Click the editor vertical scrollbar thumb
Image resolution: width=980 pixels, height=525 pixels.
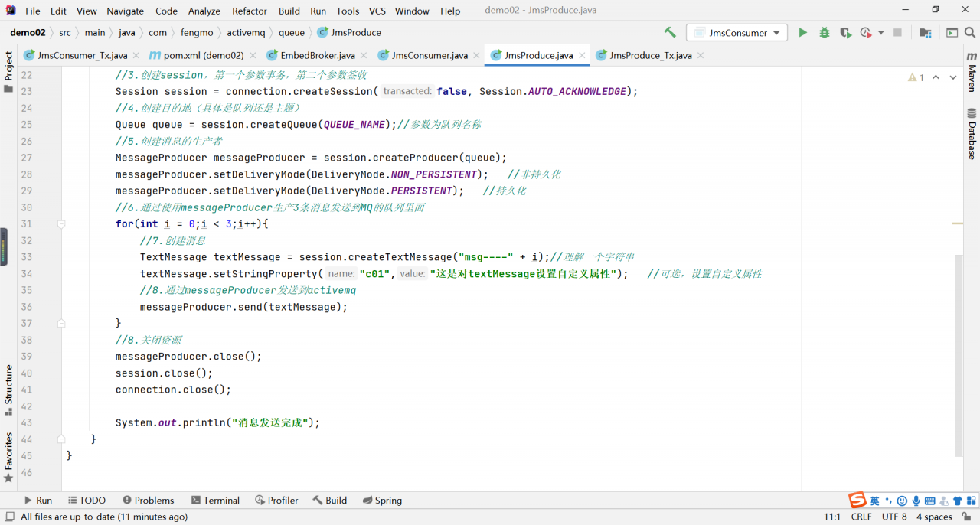(959, 356)
